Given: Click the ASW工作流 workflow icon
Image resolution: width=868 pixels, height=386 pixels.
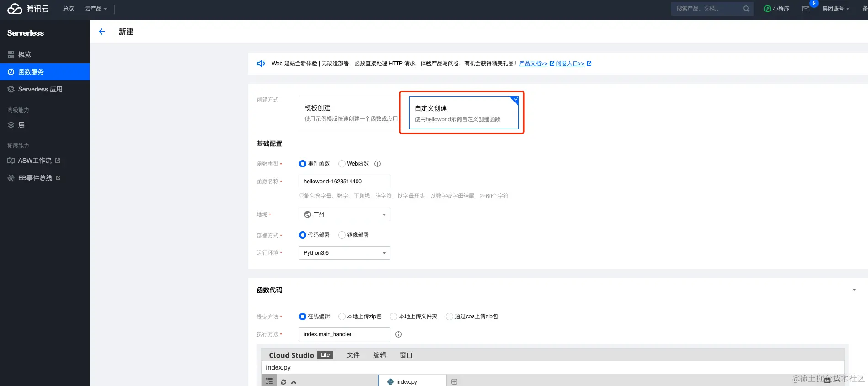Looking at the screenshot, I should click(11, 161).
